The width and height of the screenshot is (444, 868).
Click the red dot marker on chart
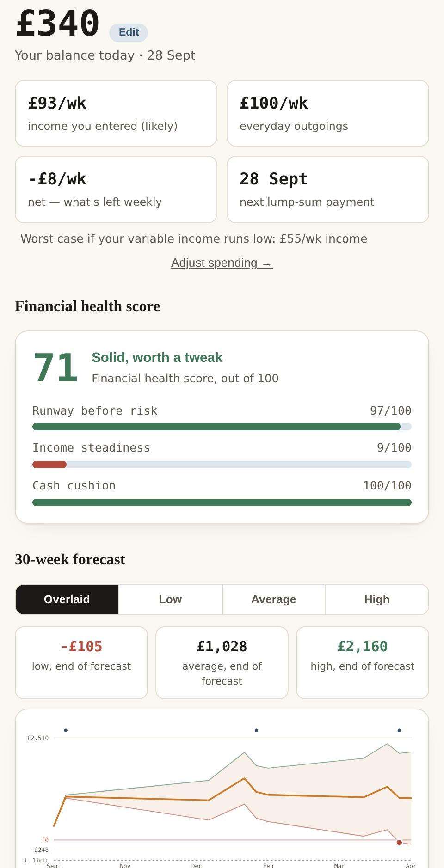point(399,842)
